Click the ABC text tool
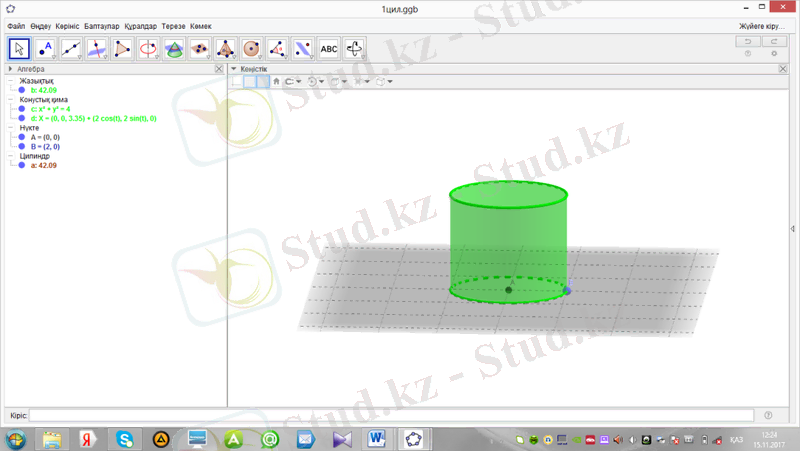Image resolution: width=800 pixels, height=451 pixels. (x=329, y=47)
